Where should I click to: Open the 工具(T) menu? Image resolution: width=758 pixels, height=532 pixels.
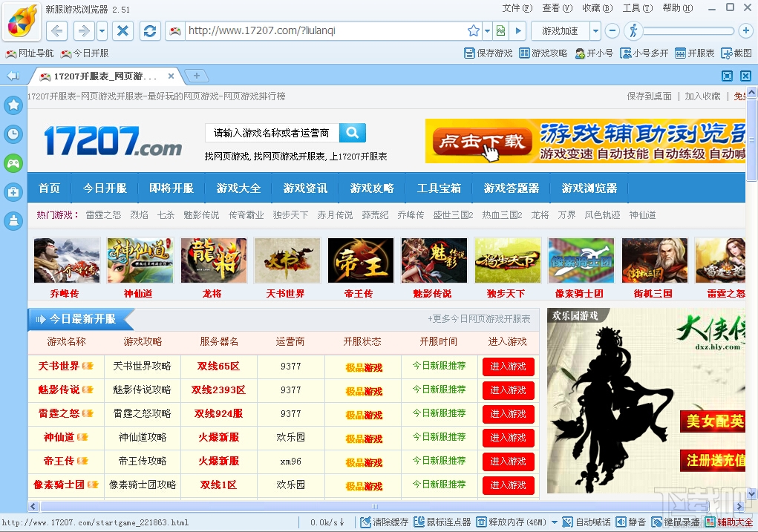[x=638, y=8]
